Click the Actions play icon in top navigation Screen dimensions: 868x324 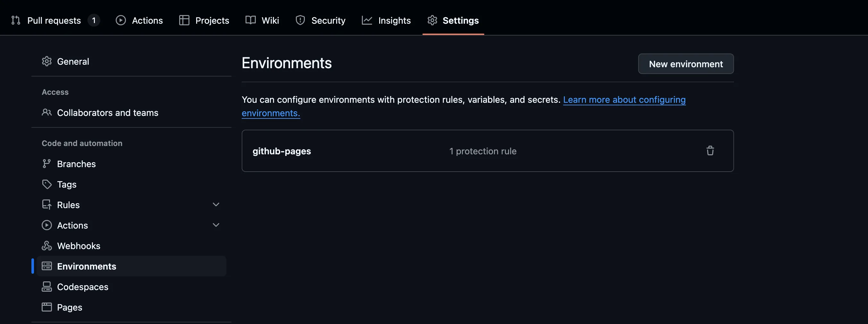121,20
